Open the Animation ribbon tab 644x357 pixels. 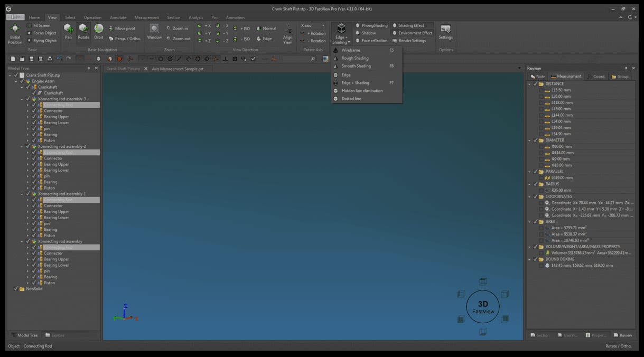[235, 17]
